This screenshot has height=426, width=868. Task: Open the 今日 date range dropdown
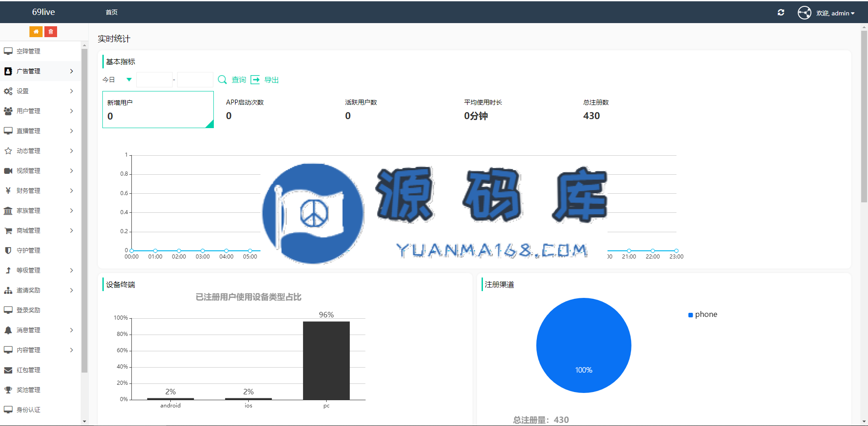(x=118, y=80)
